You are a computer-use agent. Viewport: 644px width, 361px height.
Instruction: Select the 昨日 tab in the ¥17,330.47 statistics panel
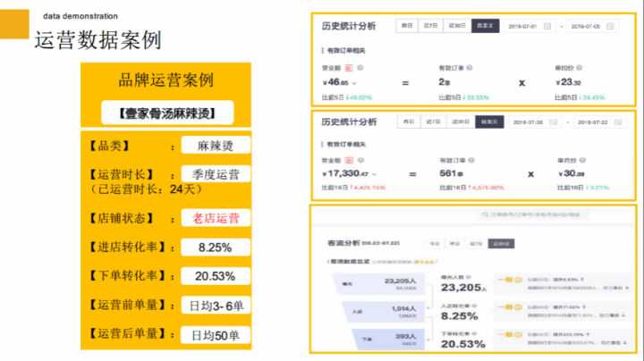coord(409,122)
